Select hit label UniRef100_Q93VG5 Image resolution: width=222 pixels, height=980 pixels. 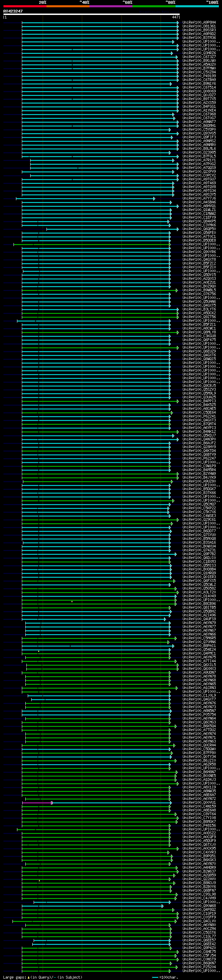(x=199, y=133)
